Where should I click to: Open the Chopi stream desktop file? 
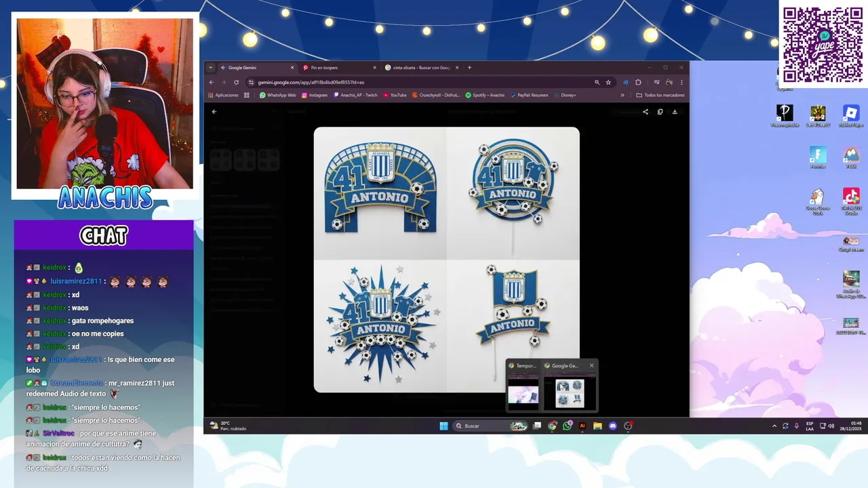point(851,244)
